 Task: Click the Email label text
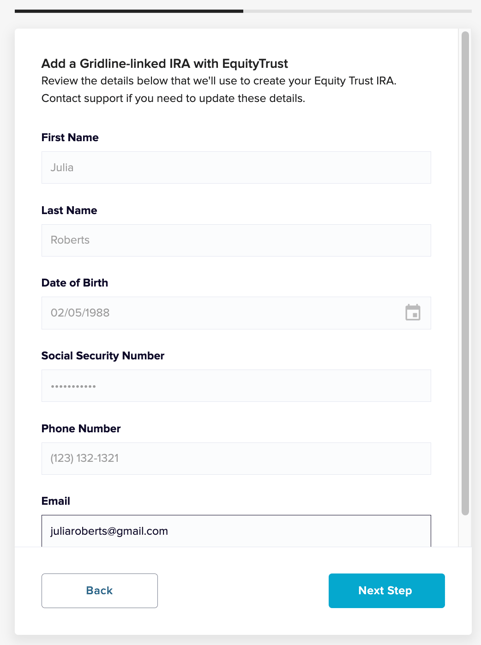[x=56, y=501]
